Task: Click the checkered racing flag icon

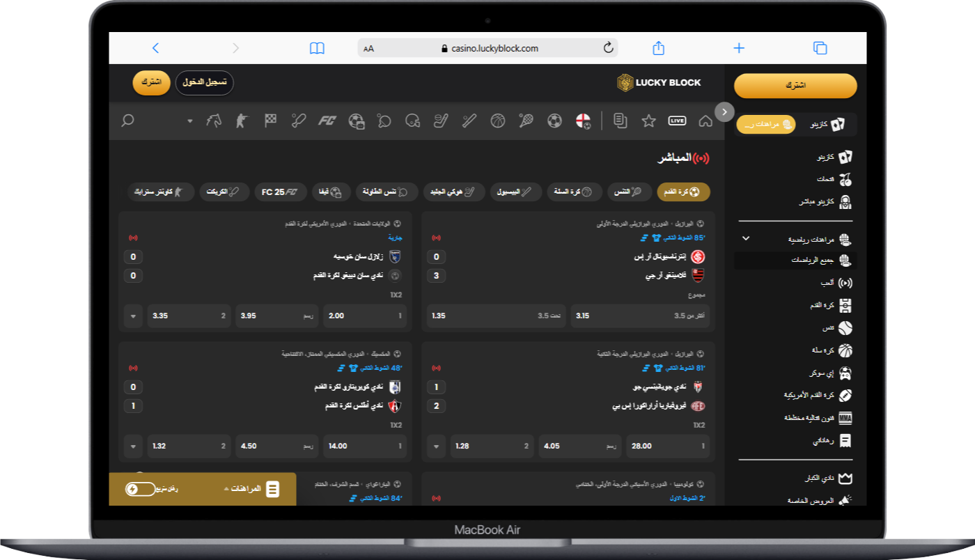Action: [270, 120]
